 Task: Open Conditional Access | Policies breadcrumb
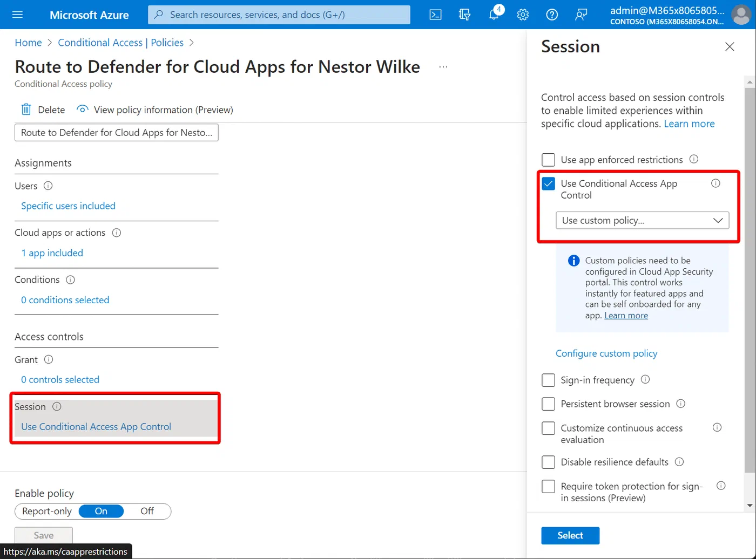121,43
